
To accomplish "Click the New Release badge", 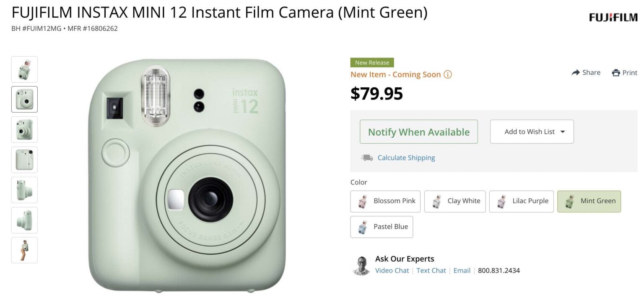I will coord(372,62).
